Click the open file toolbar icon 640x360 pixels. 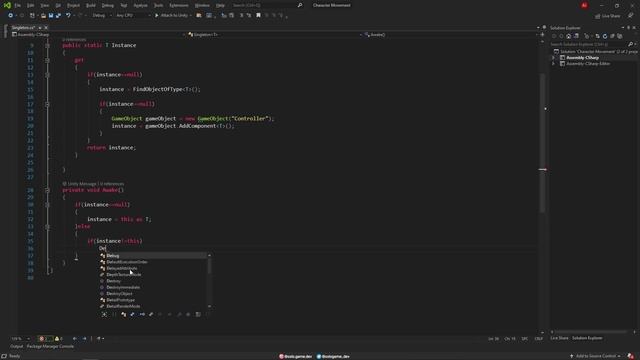[x=43, y=16]
